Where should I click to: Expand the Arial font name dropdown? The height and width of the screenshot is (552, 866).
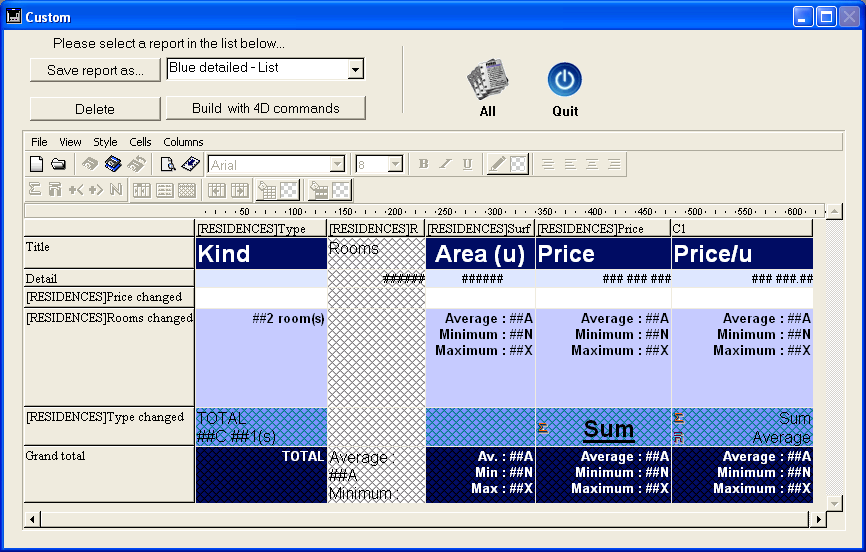337,164
